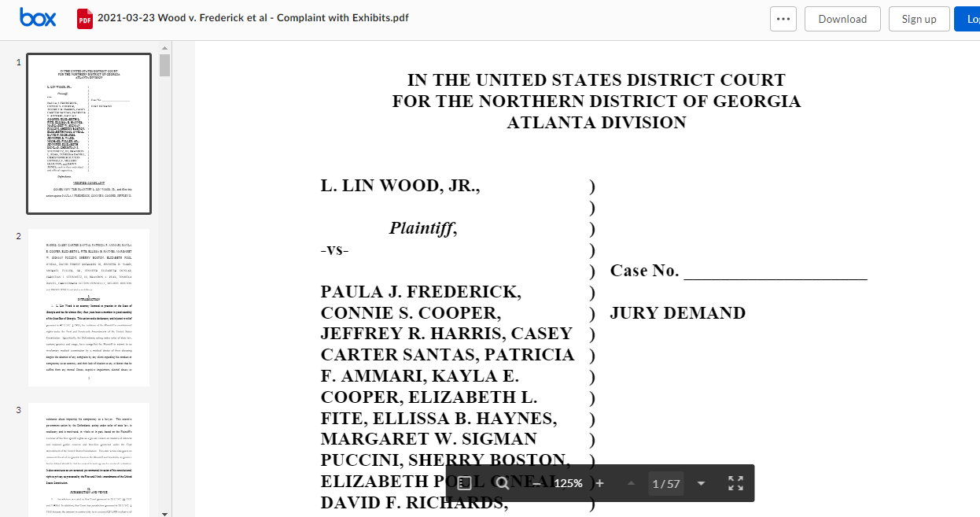Viewport: 980px width, 517px height.
Task: Select the page 1 thumbnail
Action: pyautogui.click(x=89, y=134)
